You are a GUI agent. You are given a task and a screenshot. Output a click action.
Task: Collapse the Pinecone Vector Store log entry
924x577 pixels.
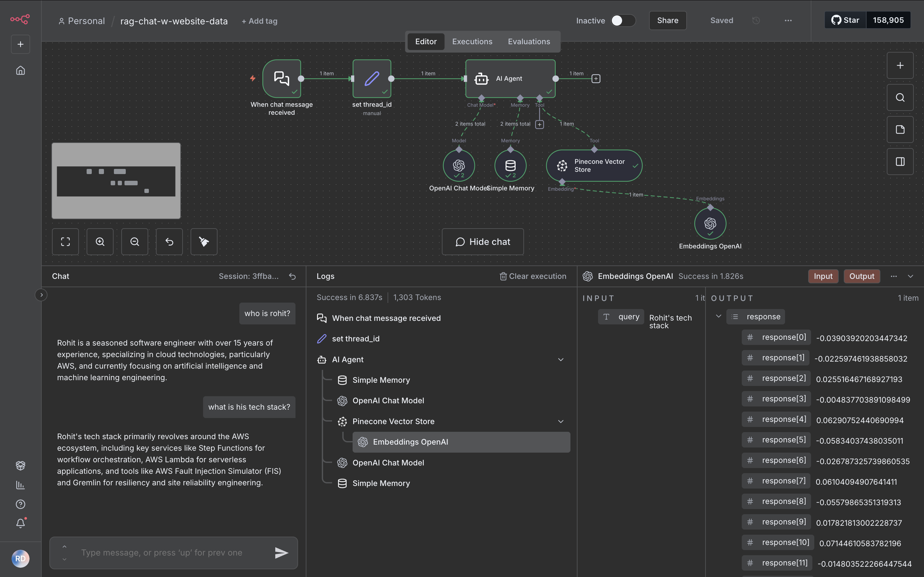coord(560,421)
